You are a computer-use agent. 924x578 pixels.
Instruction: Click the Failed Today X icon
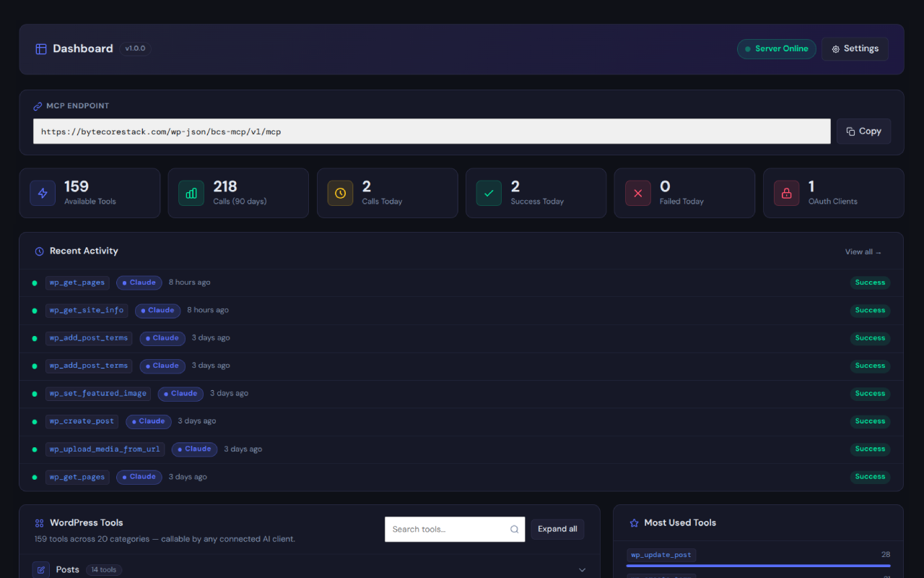(x=637, y=193)
